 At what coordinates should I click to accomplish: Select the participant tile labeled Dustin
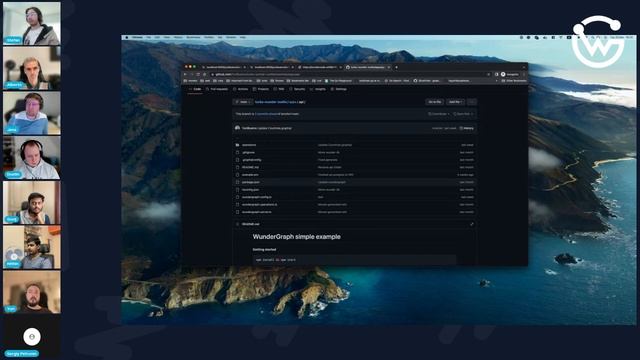31,158
